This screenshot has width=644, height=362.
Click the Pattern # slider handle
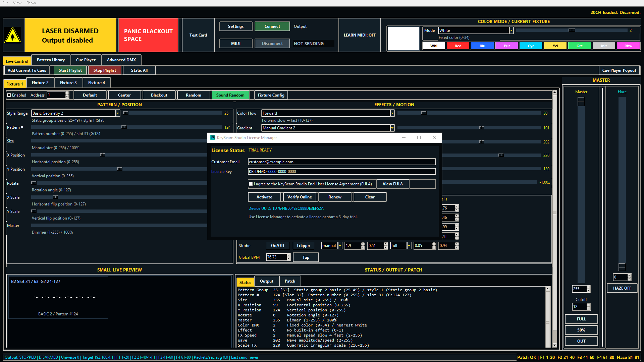pyautogui.click(x=124, y=127)
